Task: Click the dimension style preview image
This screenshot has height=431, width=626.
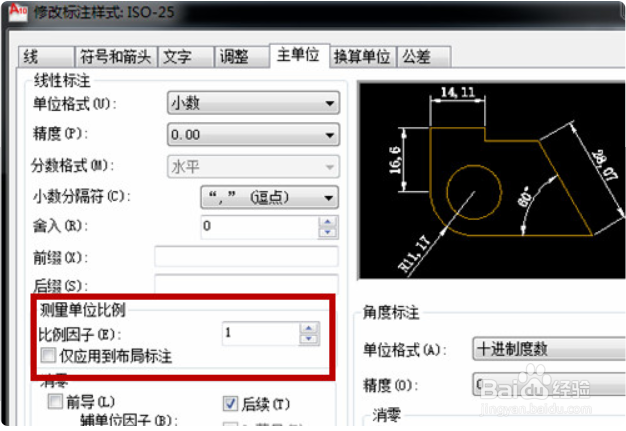Action: [492, 181]
